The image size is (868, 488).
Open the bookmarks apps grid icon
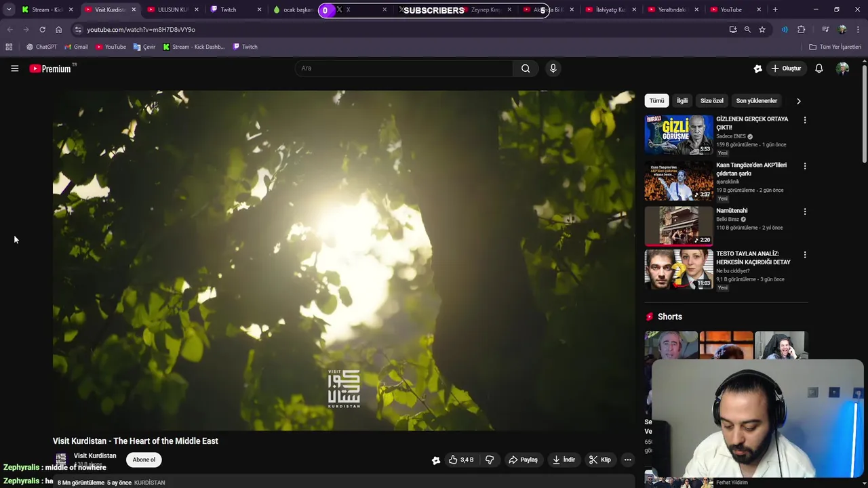[x=9, y=47]
